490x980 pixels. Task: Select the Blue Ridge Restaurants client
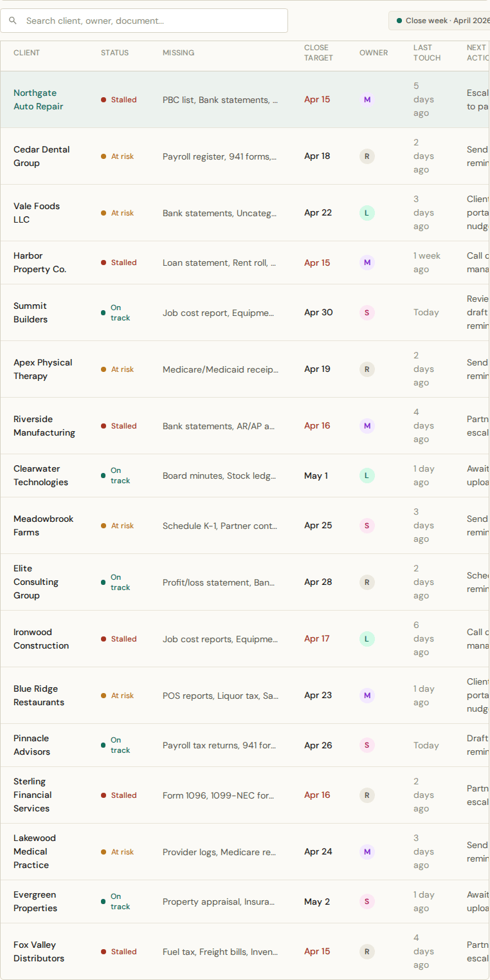tap(39, 696)
